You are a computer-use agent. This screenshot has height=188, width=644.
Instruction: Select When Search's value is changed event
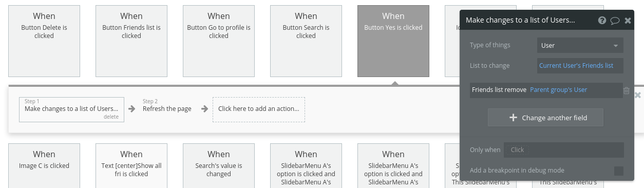coord(219,165)
